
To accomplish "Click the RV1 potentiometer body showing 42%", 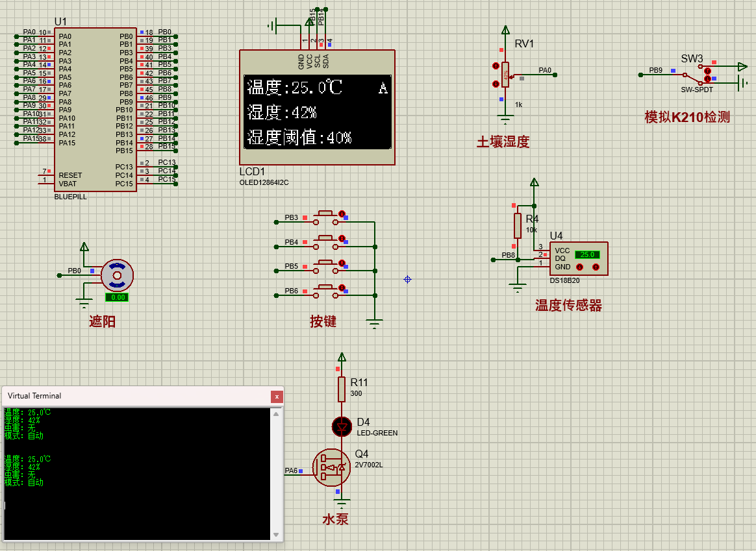I will pos(506,75).
